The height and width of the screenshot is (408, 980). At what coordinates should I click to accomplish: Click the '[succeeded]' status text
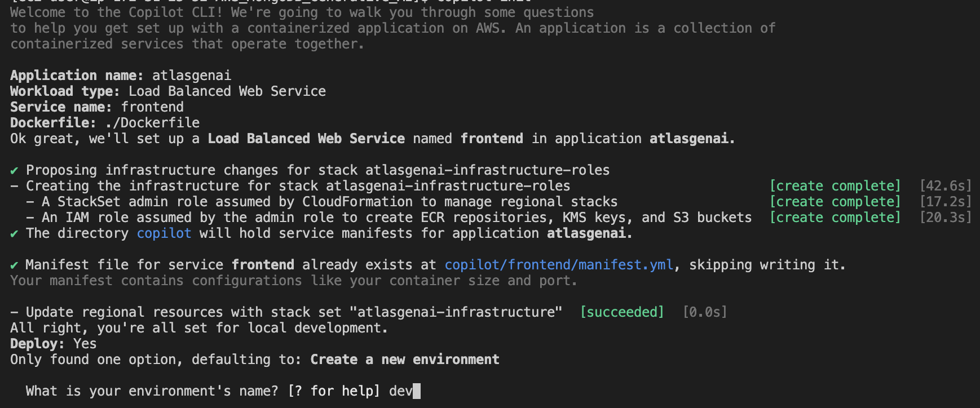tap(622, 312)
